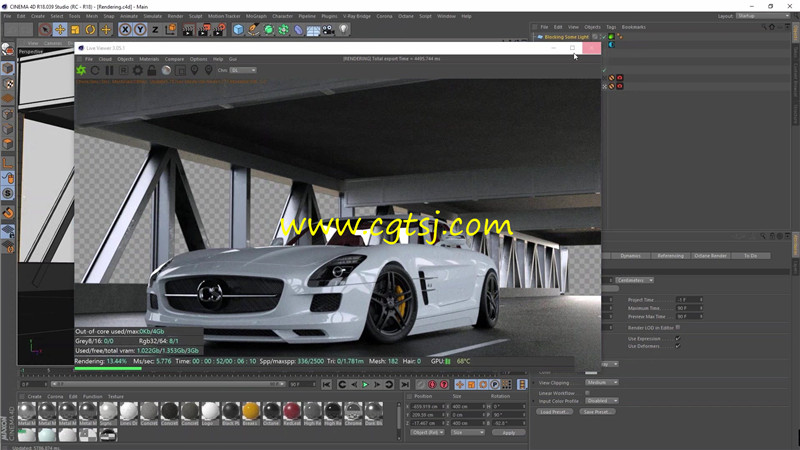
Task: Click timeline scrub range bar
Action: click(168, 384)
